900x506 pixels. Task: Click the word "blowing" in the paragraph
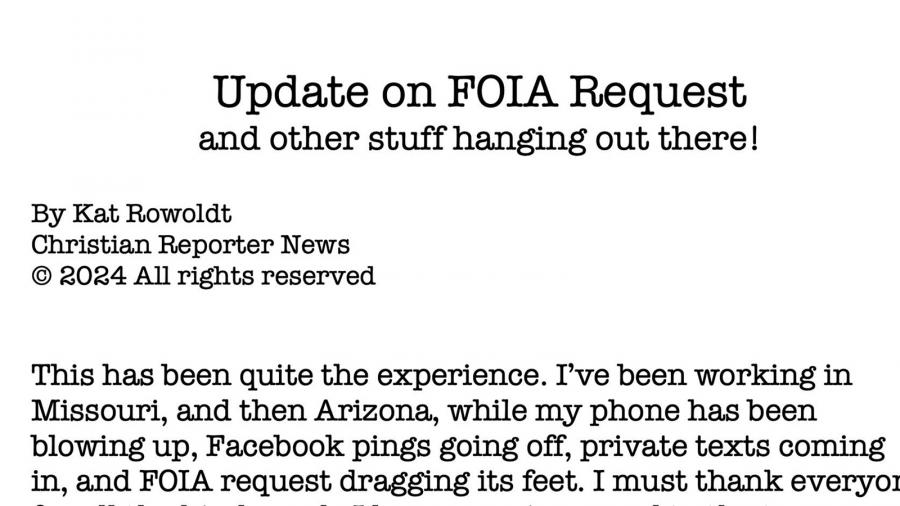85,445
